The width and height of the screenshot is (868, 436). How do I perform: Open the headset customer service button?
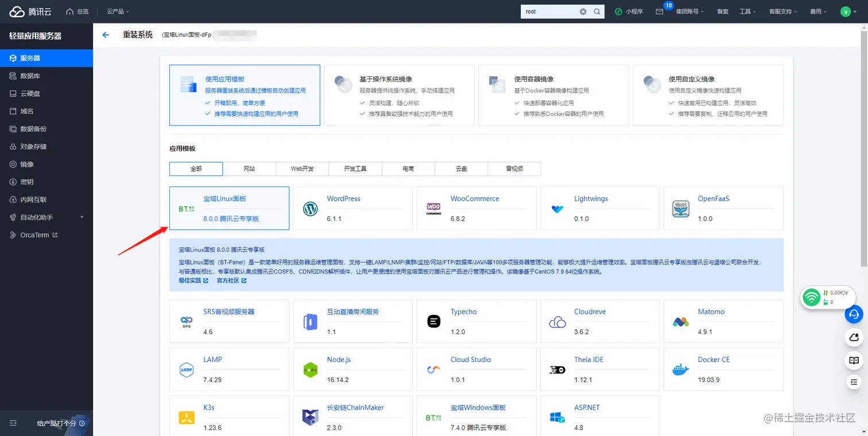[x=854, y=314]
